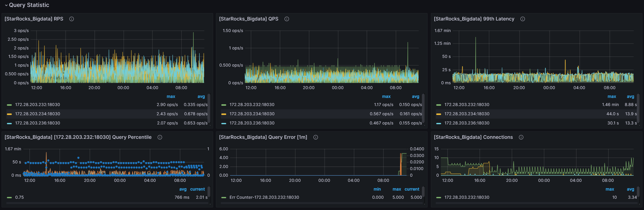
Task: Open the Connections panel title
Action: pos(473,137)
